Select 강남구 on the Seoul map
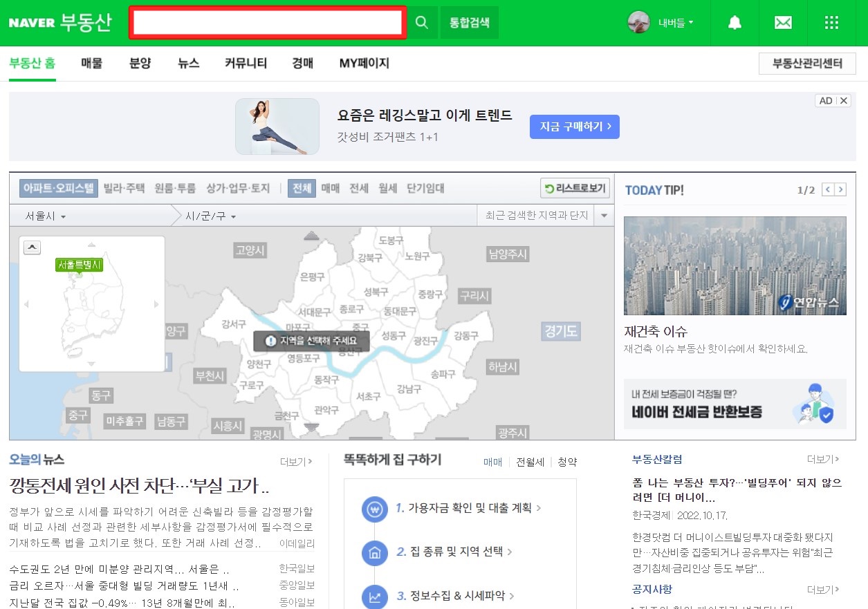 click(x=409, y=389)
